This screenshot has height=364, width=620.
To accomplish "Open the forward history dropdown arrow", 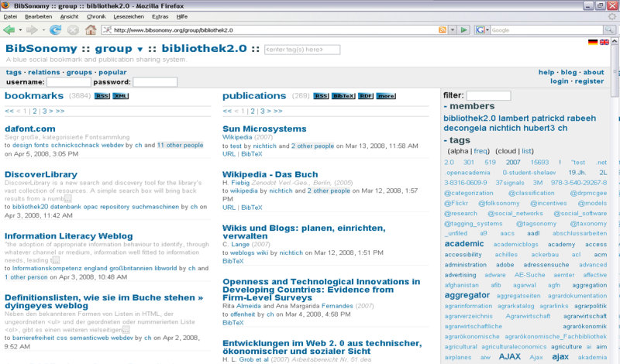I will click(x=43, y=30).
